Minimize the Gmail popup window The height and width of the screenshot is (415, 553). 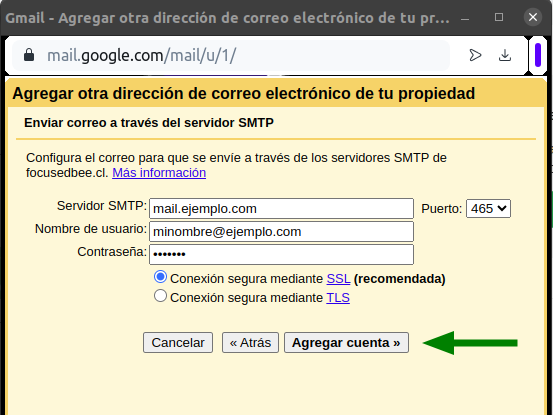click(x=465, y=19)
